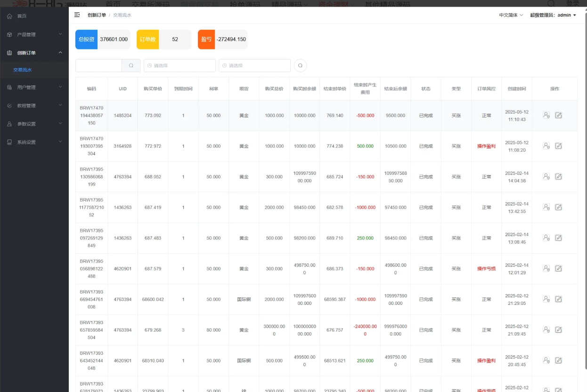Click the 创新订单 breadcrumb link
587x392 pixels.
(97, 15)
